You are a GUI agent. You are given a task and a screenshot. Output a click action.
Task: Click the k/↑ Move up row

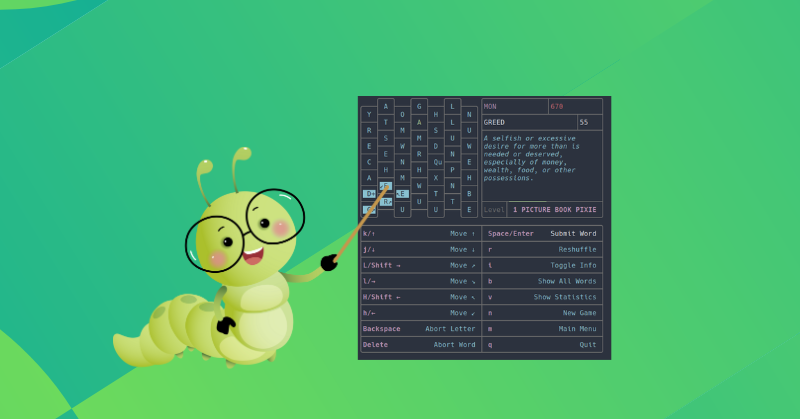point(419,234)
